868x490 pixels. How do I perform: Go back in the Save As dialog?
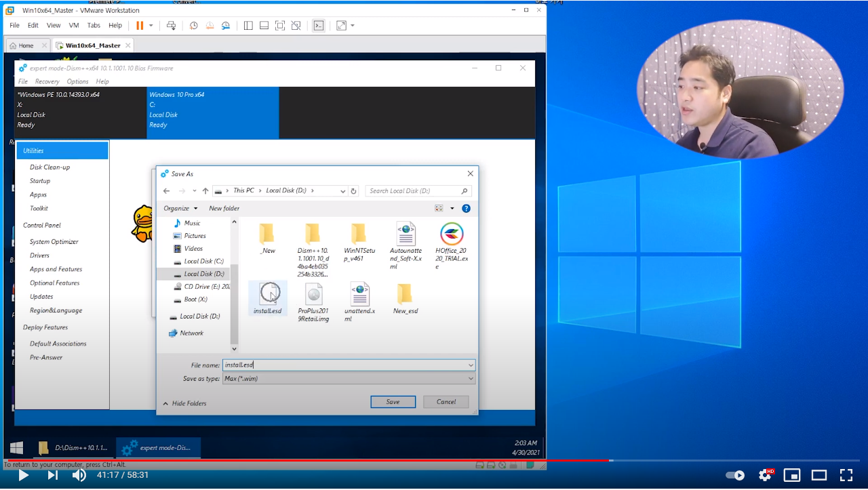[x=166, y=191]
